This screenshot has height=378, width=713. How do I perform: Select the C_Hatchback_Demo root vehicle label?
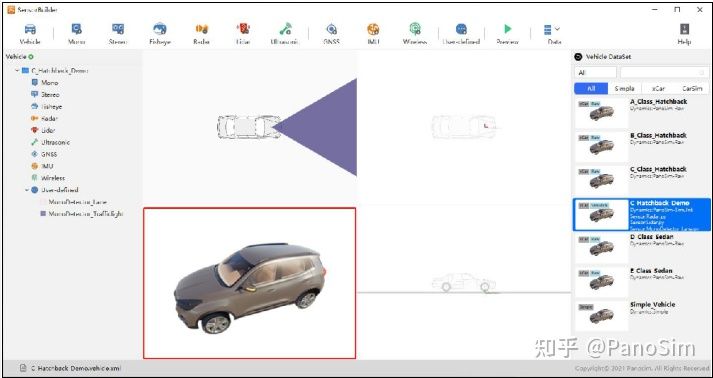click(x=60, y=71)
